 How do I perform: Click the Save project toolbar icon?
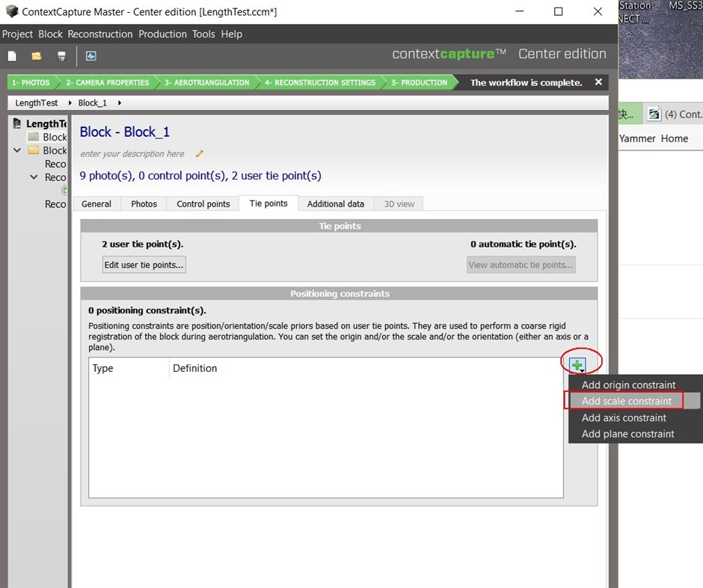61,56
